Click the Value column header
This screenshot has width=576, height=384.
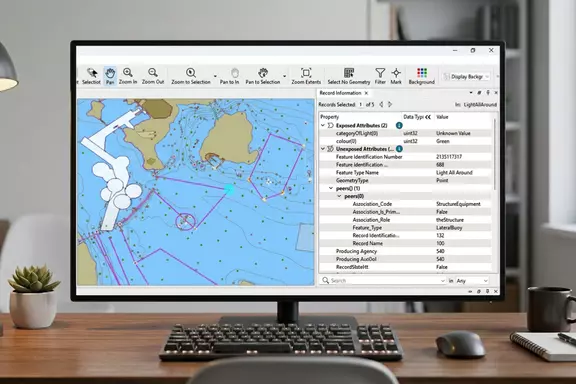point(442,117)
